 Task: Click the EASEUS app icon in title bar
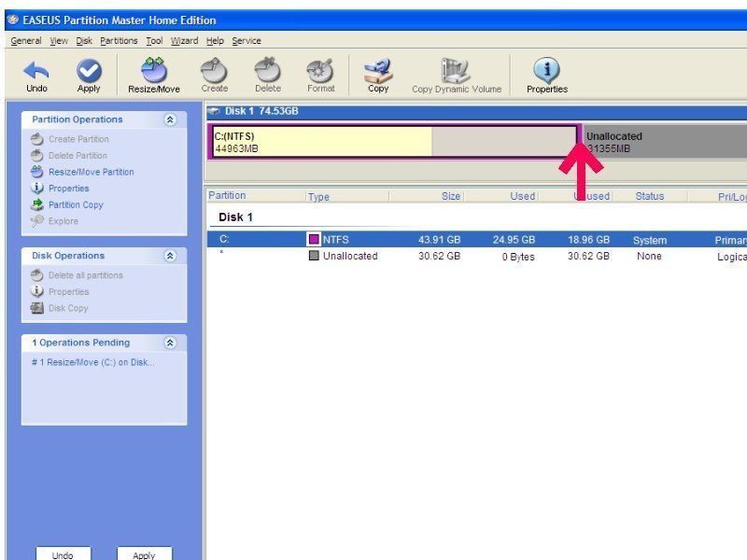pos(13,20)
